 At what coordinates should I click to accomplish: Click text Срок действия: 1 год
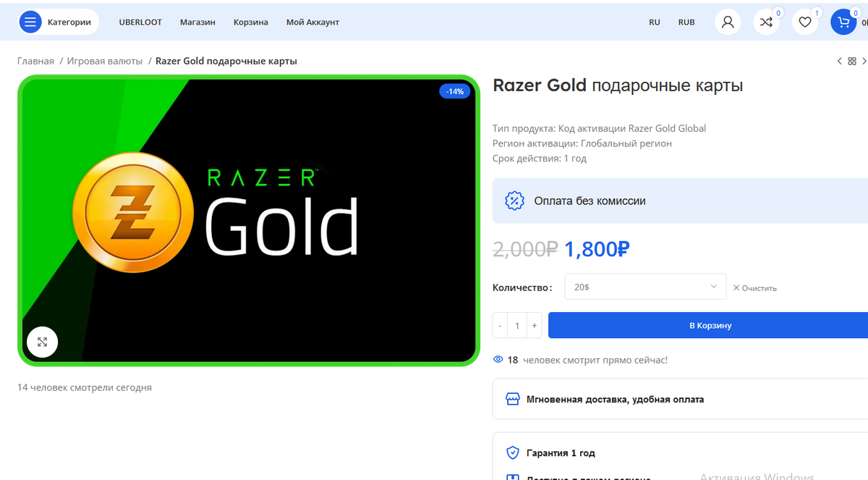click(x=540, y=158)
